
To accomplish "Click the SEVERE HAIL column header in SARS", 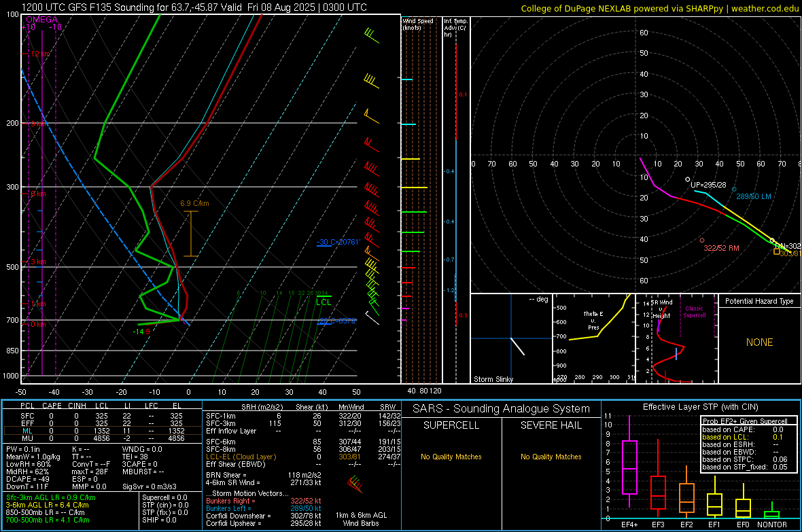I will 551,425.
